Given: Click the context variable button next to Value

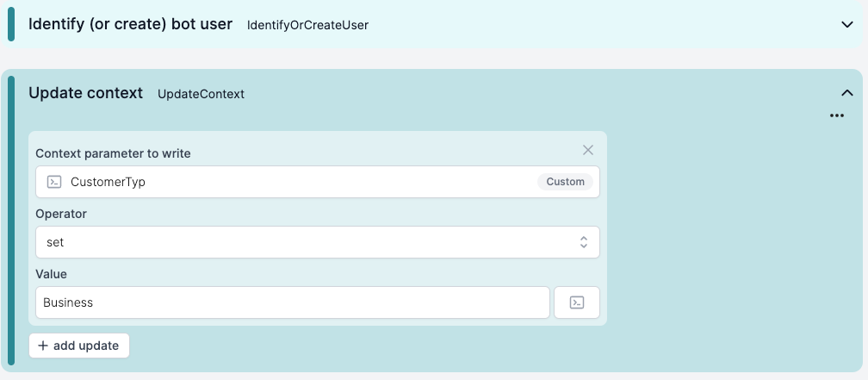Looking at the screenshot, I should click(577, 302).
